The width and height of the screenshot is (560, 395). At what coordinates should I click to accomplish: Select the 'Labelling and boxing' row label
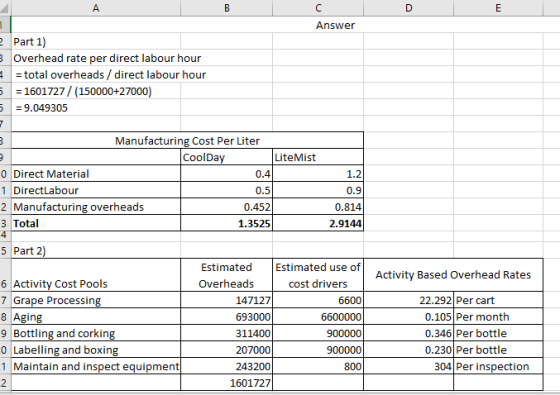coord(96,350)
